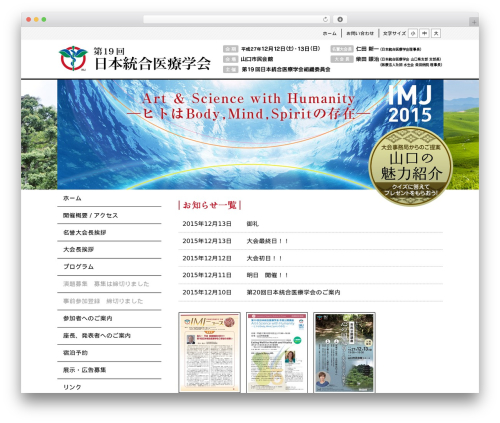Click the greyed 事前参加登録 sidebar item
This screenshot has height=423, width=500.
tap(109, 301)
